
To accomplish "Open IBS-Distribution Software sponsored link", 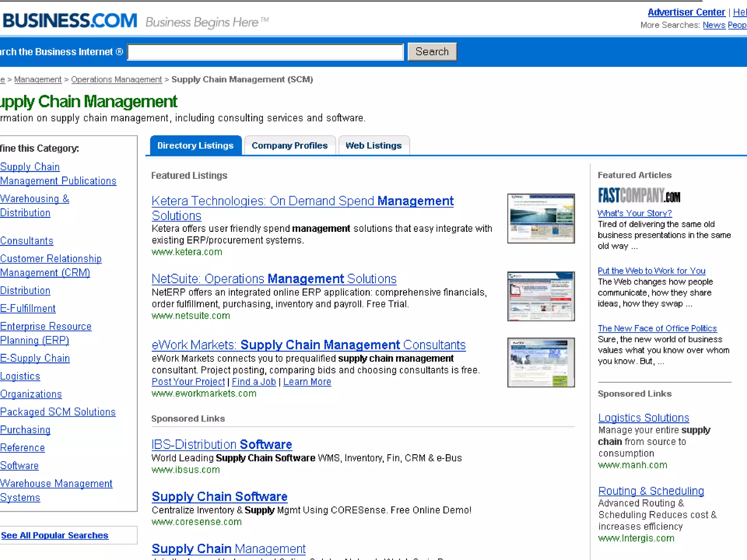I will pyautogui.click(x=222, y=444).
